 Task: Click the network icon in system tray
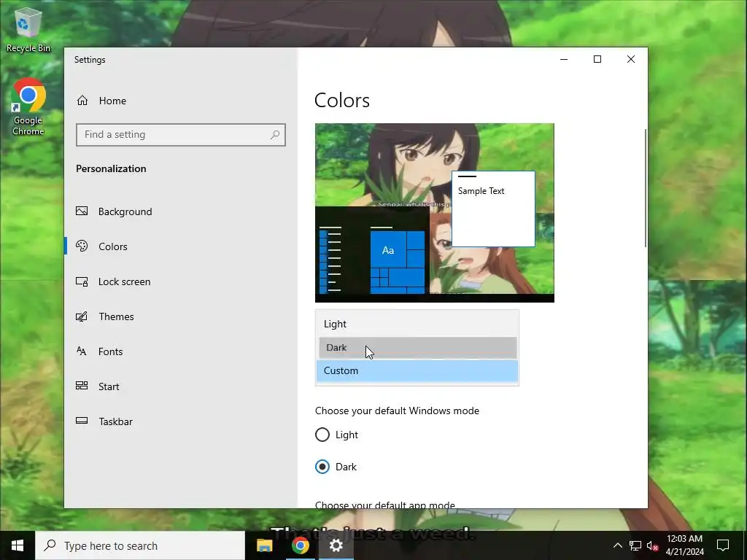pos(635,545)
